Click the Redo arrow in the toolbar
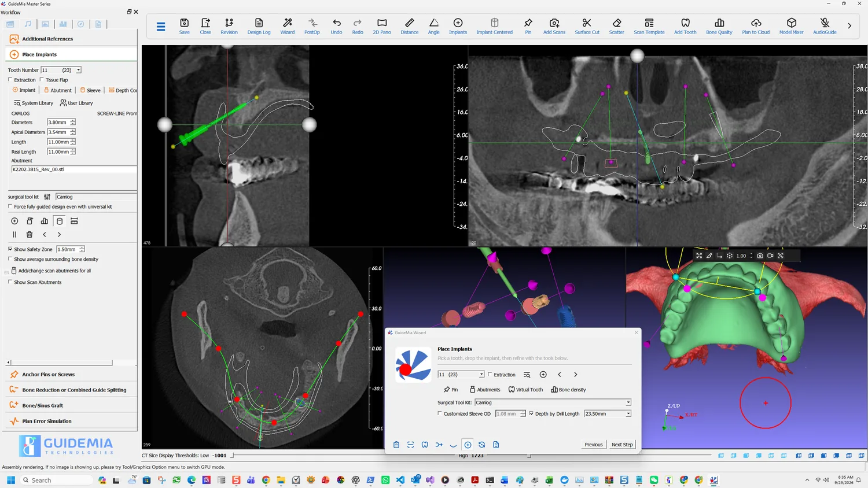The width and height of the screenshot is (868, 488). 358,26
